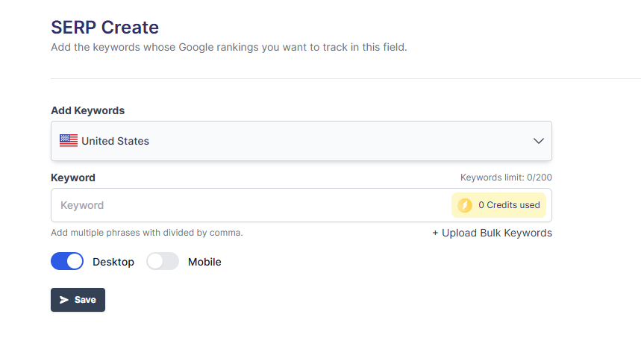641x364 pixels.
Task: Click the Upload Bulk Keywords link
Action: [x=497, y=233]
